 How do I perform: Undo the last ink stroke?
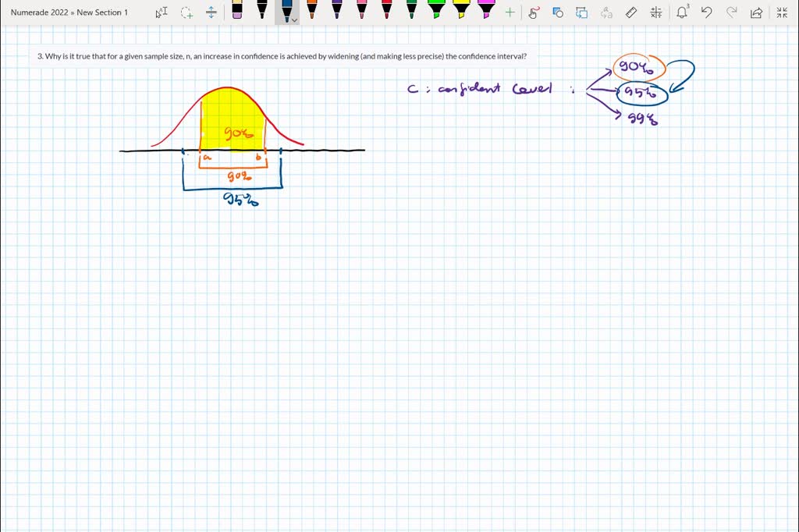[706, 12]
